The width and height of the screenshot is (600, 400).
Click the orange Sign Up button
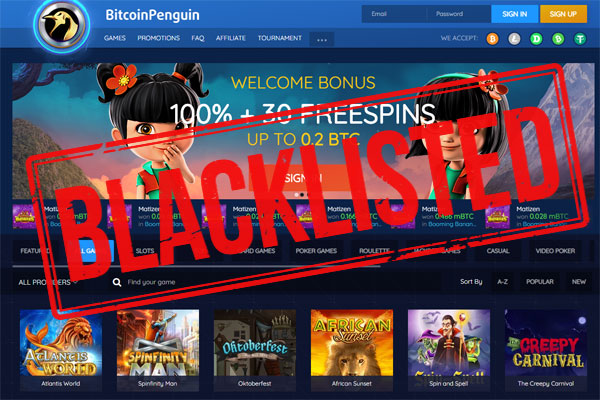pos(563,14)
